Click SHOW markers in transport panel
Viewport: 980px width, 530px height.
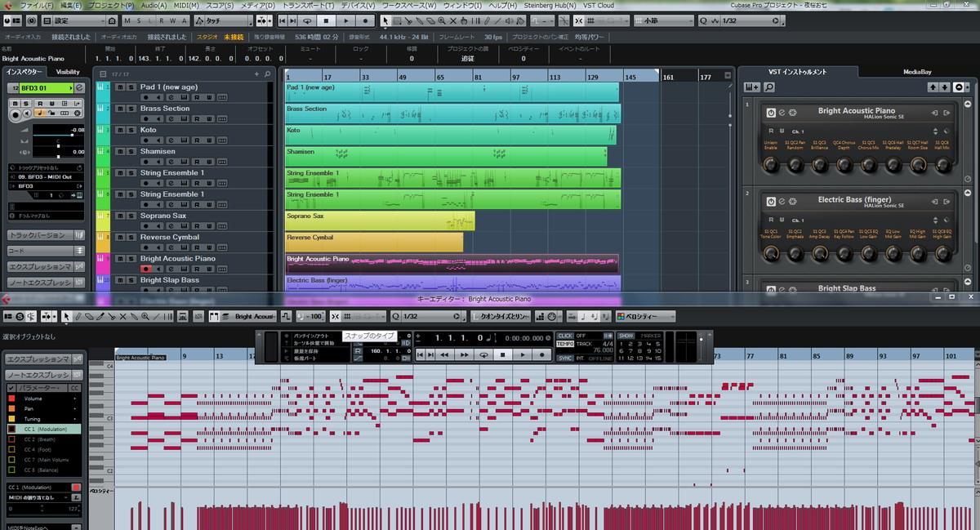(626, 336)
